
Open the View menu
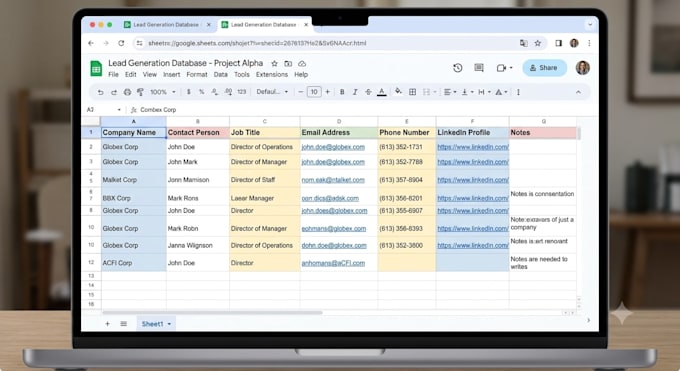click(150, 75)
